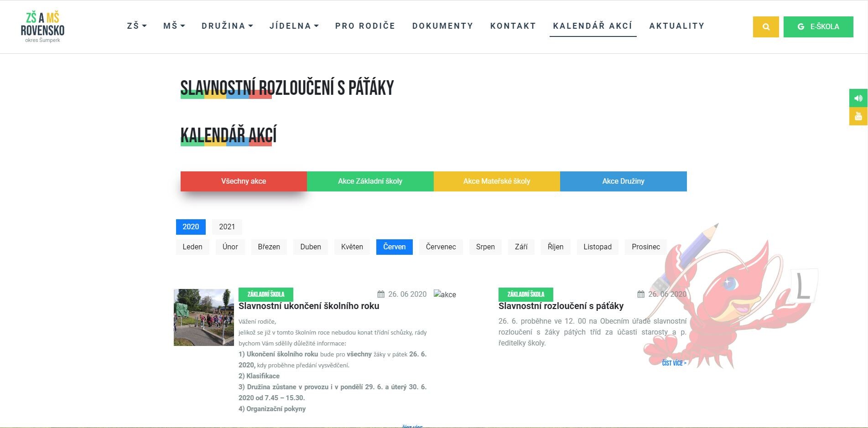
Task: Select the yellow Akce Mateřské školy filter
Action: [x=496, y=181]
